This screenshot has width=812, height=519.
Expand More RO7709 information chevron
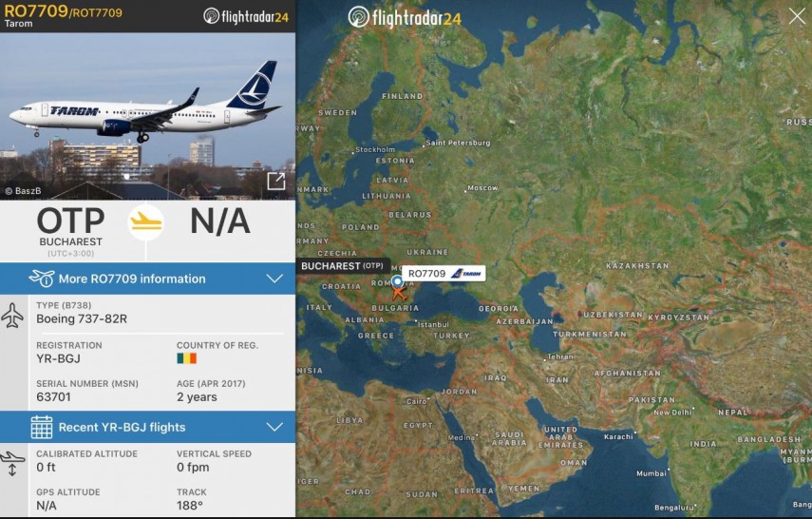tap(274, 279)
